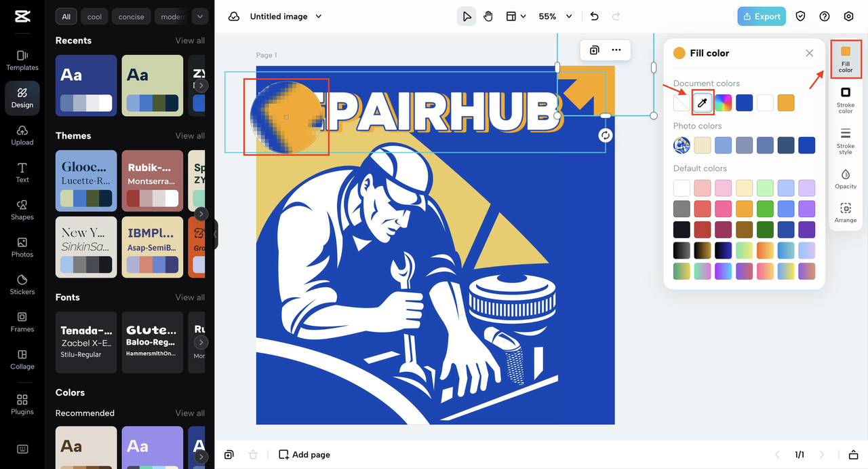The height and width of the screenshot is (469, 868).
Task: Click the duplicate icon in floating toolbar
Action: point(594,50)
